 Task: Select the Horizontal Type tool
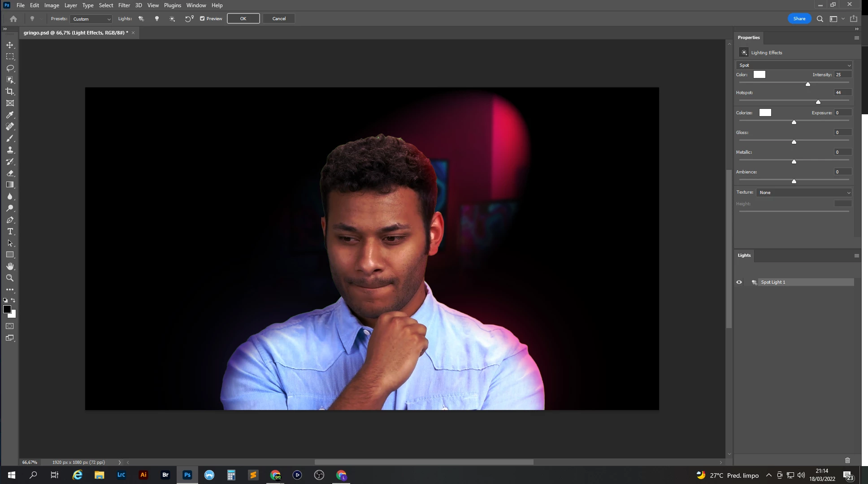[10, 232]
